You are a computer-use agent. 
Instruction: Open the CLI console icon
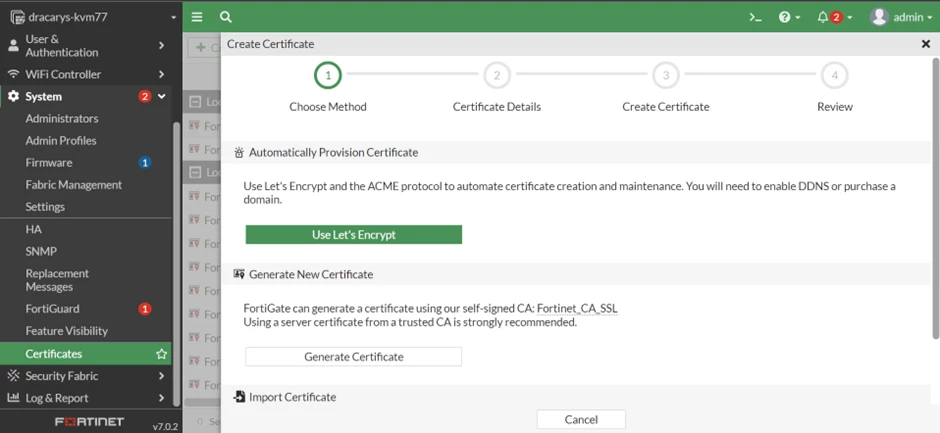[x=755, y=17]
